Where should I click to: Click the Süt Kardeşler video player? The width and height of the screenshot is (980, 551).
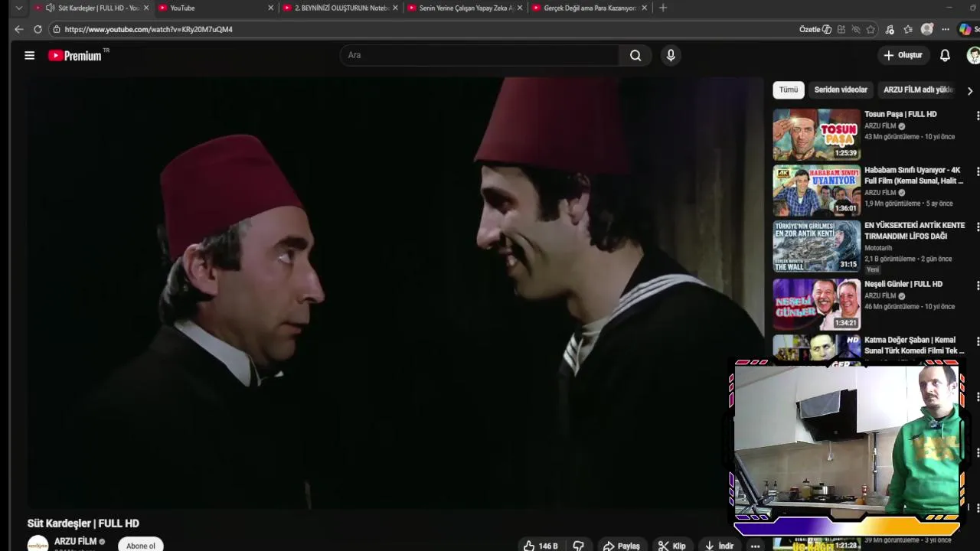point(396,292)
